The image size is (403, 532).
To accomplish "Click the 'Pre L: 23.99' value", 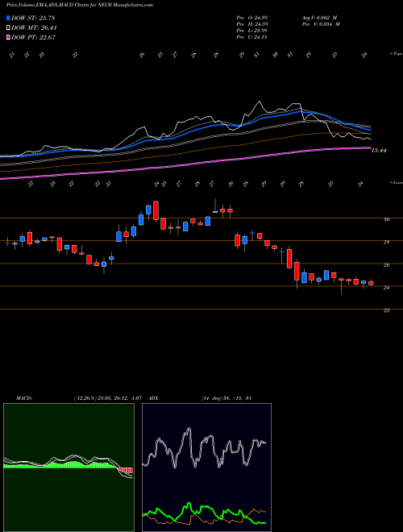I will 252,31.
